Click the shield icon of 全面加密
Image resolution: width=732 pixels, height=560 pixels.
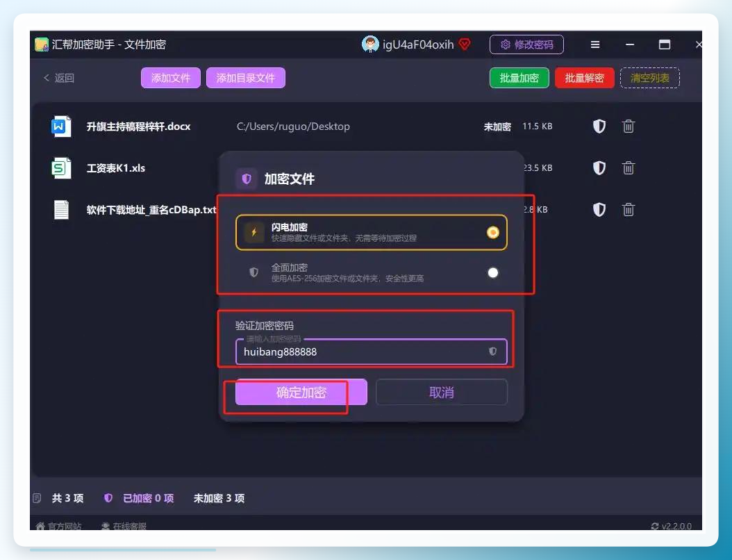(253, 272)
